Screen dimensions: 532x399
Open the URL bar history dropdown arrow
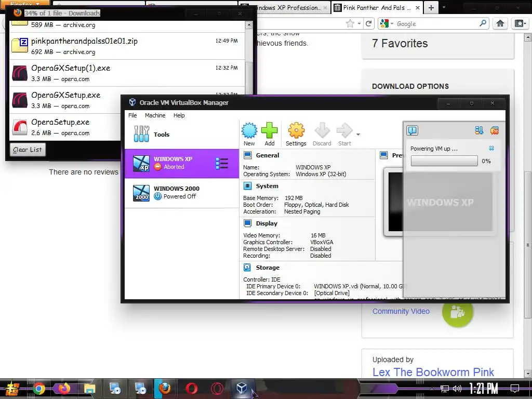click(x=359, y=24)
